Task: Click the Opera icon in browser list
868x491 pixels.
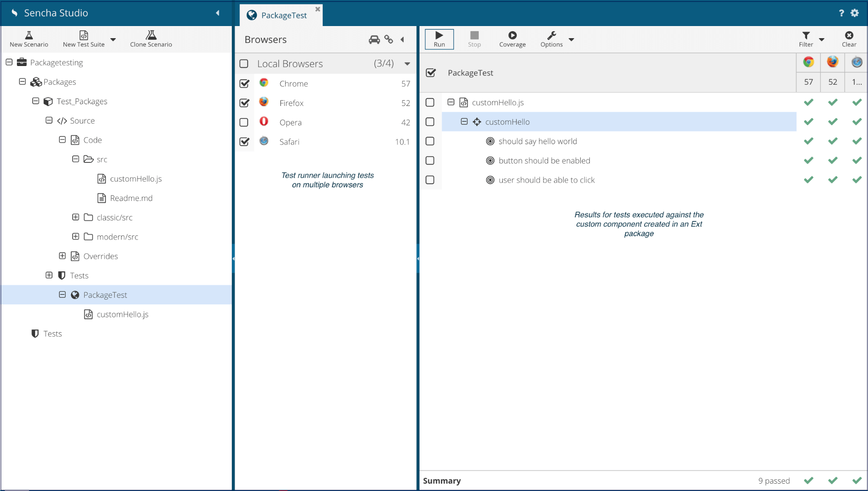Action: pos(264,122)
